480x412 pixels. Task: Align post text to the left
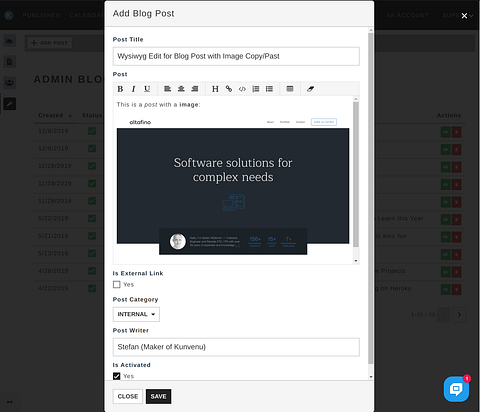coord(167,89)
